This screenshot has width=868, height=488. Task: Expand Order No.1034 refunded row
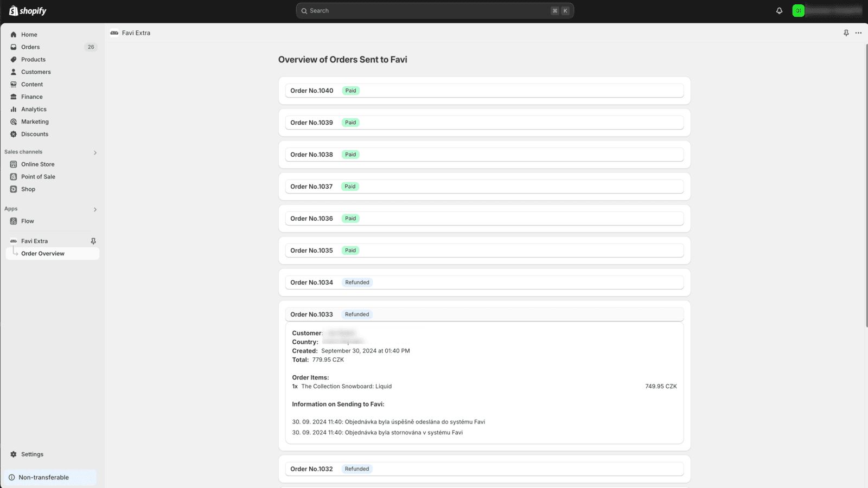[484, 282]
